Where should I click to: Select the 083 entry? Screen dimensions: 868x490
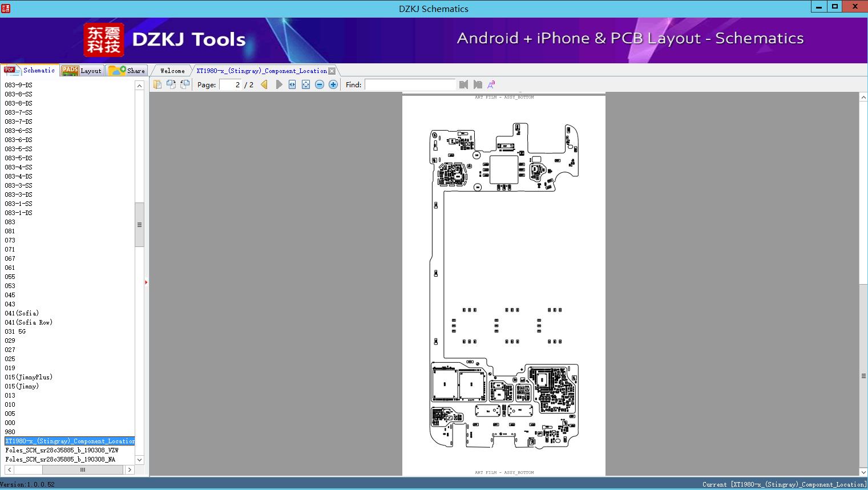(10, 222)
